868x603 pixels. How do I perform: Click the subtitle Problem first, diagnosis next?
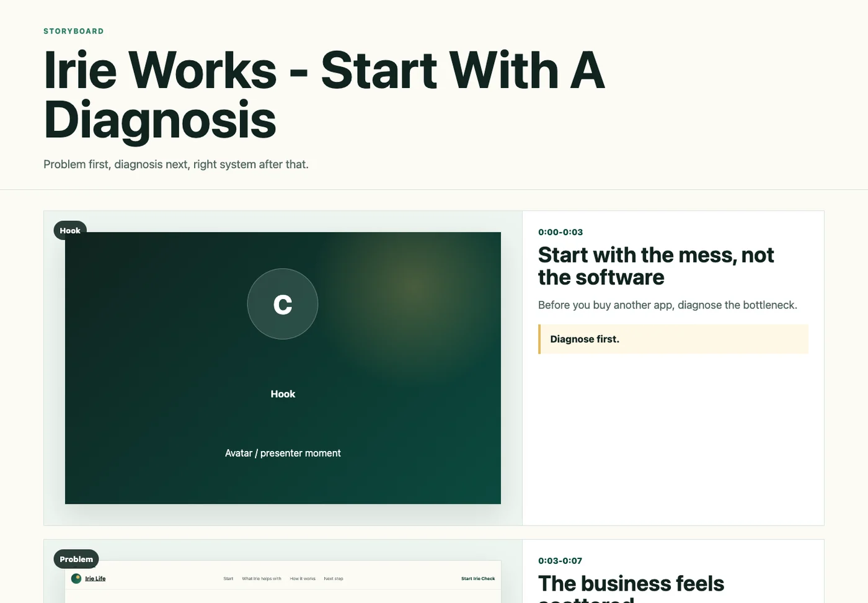(x=176, y=164)
